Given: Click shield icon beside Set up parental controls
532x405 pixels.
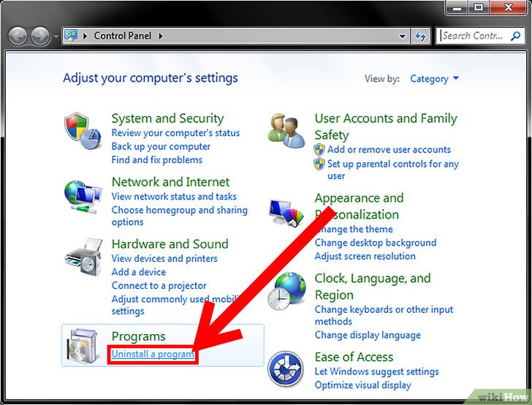Looking at the screenshot, I should pos(319,164).
